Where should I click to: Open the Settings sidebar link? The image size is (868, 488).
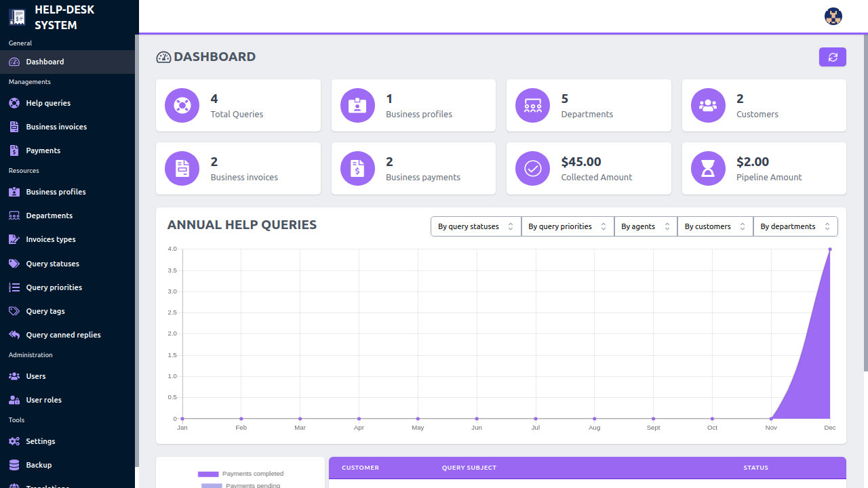click(x=41, y=441)
